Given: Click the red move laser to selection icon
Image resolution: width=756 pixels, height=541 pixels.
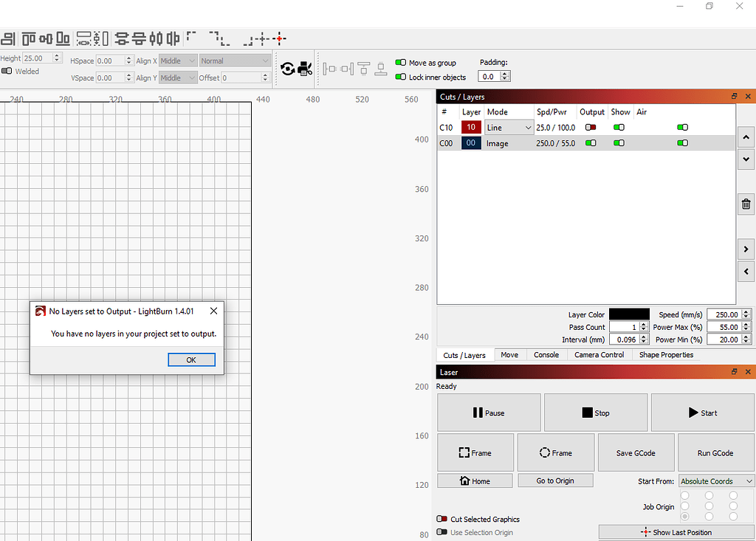Looking at the screenshot, I should click(279, 38).
